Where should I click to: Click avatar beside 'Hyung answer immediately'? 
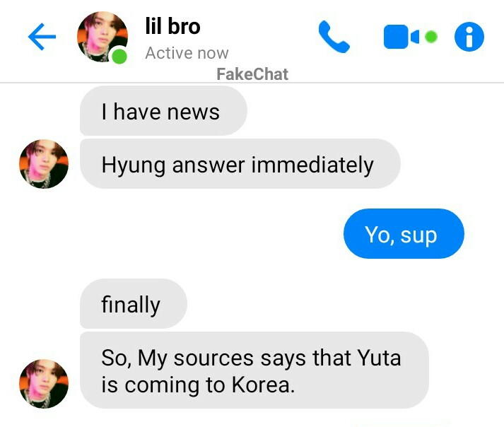44,164
